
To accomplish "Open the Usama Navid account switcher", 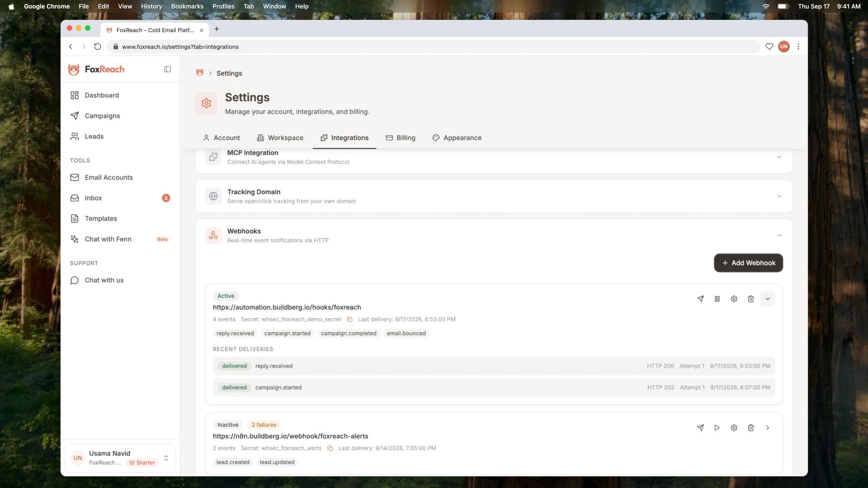I will tap(120, 458).
